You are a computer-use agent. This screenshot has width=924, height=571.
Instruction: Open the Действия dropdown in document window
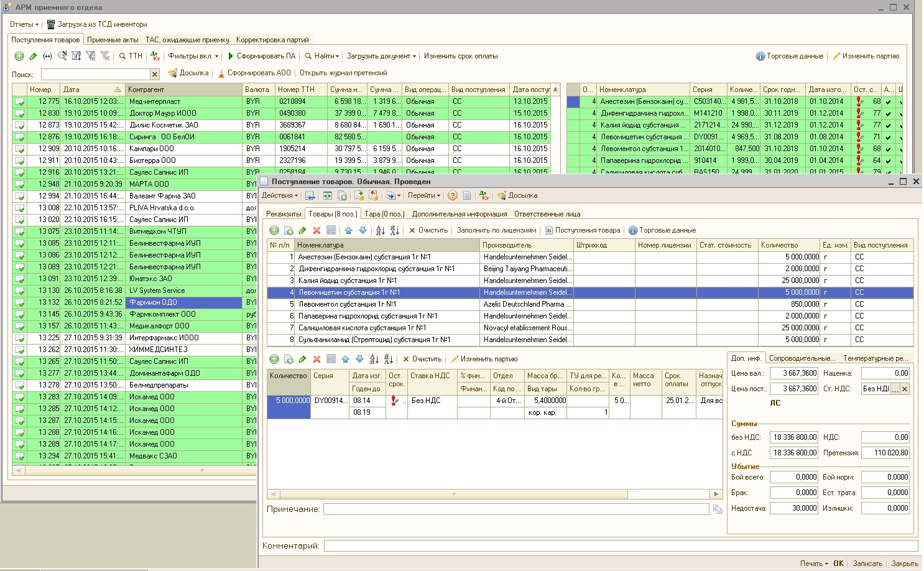(x=279, y=195)
